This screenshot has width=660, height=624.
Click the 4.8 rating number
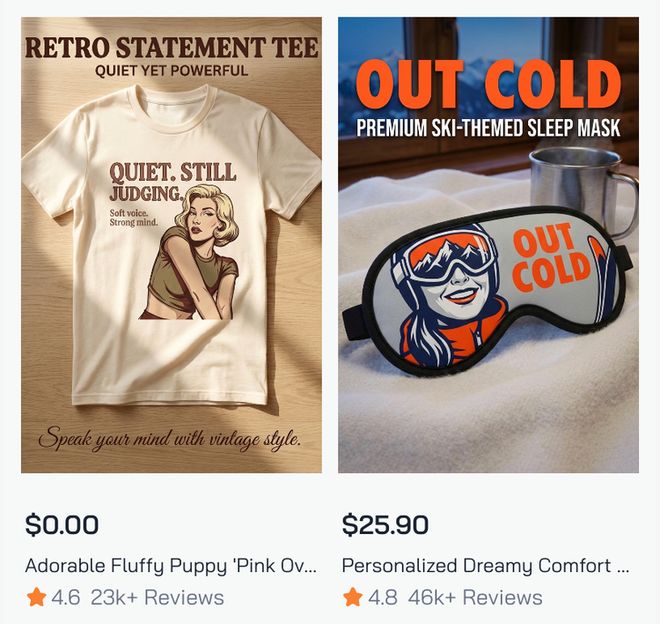383,598
